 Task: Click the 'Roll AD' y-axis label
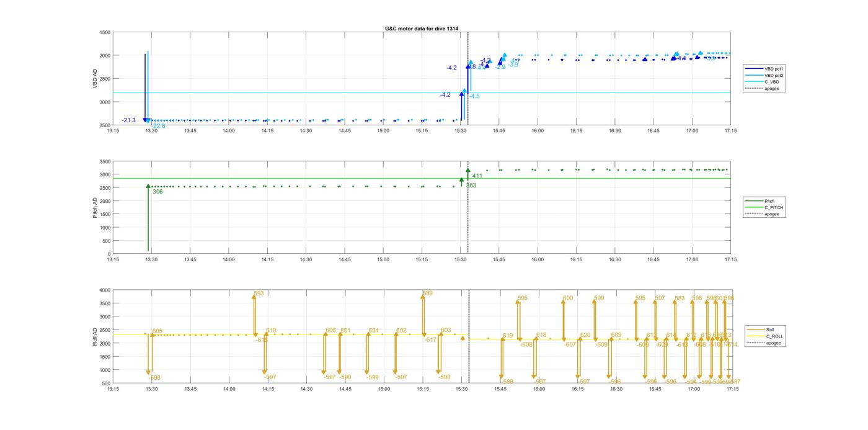(95, 336)
